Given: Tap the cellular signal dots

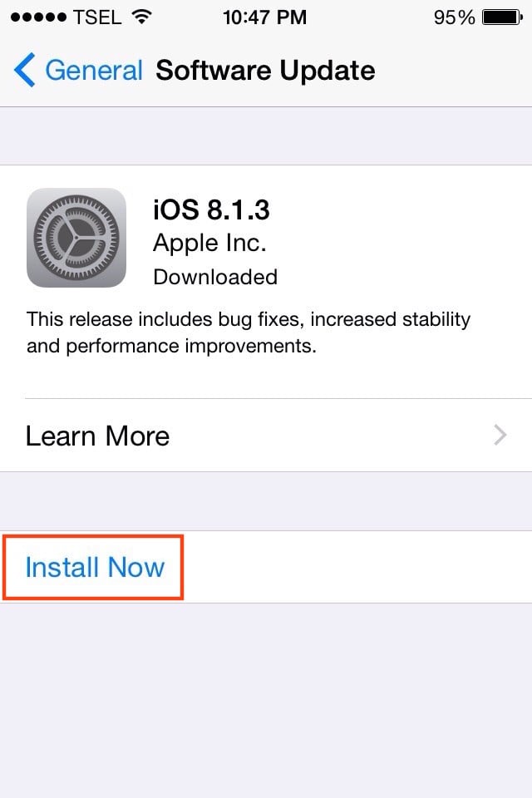Looking at the screenshot, I should pos(38,17).
